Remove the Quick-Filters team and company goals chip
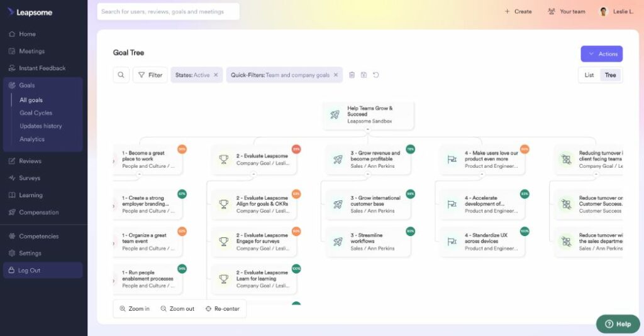 pos(336,75)
